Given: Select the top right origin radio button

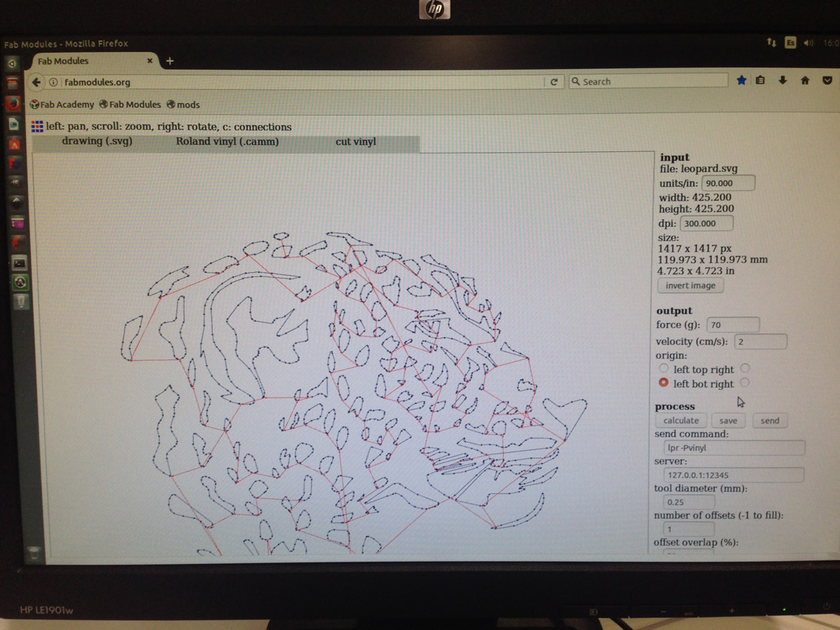Looking at the screenshot, I should tap(745, 368).
